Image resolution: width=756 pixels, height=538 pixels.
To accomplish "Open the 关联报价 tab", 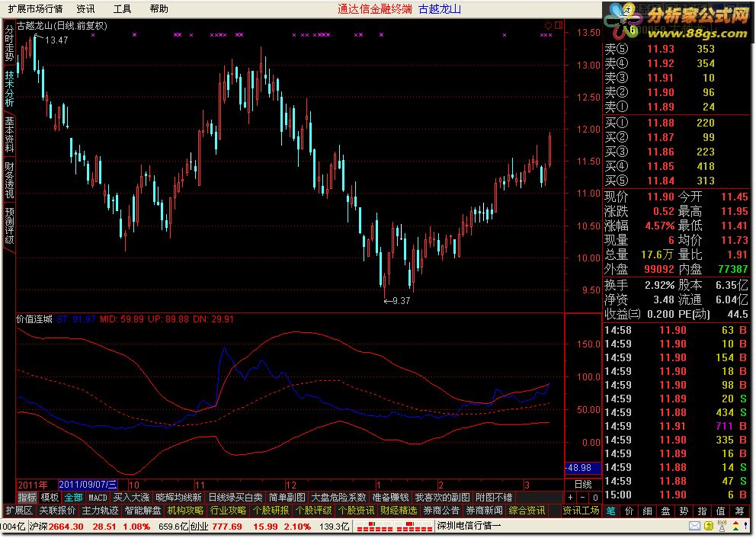I will (57, 511).
